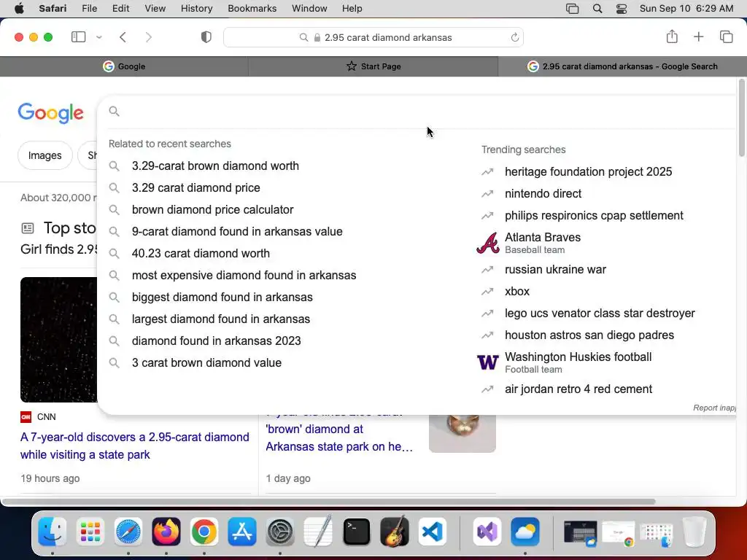Select trending 'Atlanta Braves' baseball team
The image size is (747, 560).
tap(543, 243)
